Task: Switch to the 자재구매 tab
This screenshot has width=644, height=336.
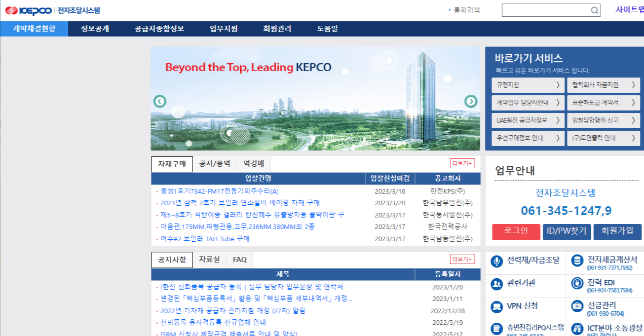Action: [x=172, y=164]
